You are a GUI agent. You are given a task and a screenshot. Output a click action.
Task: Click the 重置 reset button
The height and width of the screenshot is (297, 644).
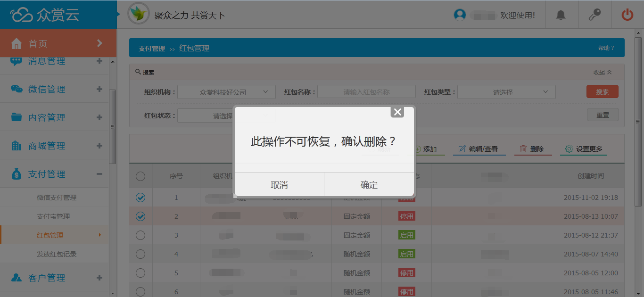click(603, 115)
